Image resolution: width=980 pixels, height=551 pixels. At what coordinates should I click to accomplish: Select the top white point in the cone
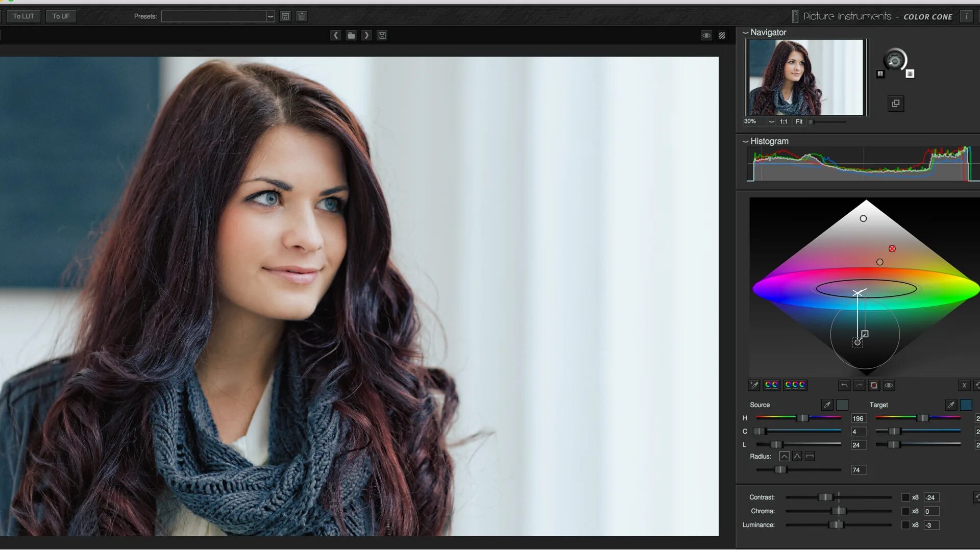point(863,219)
